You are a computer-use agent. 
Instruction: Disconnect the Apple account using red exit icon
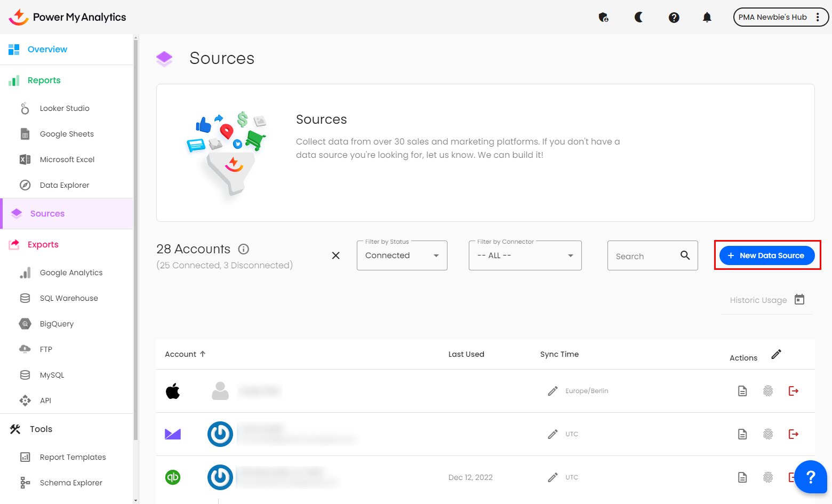[x=793, y=391]
